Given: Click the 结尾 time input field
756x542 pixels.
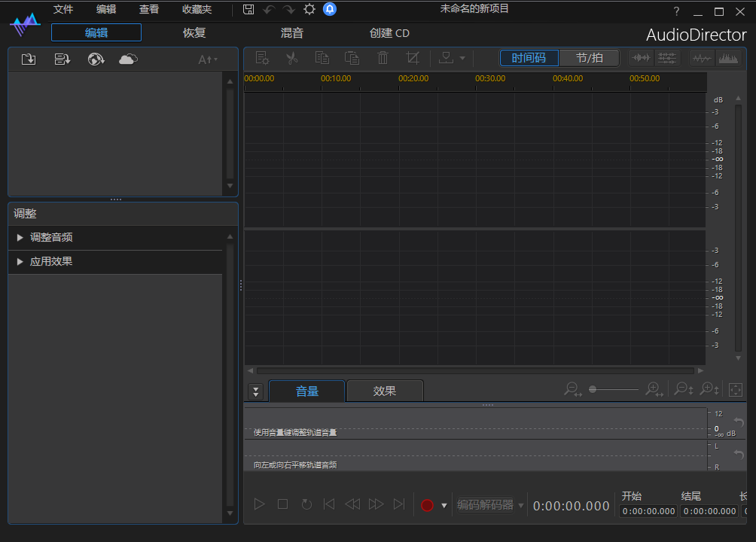Looking at the screenshot, I should point(709,511).
